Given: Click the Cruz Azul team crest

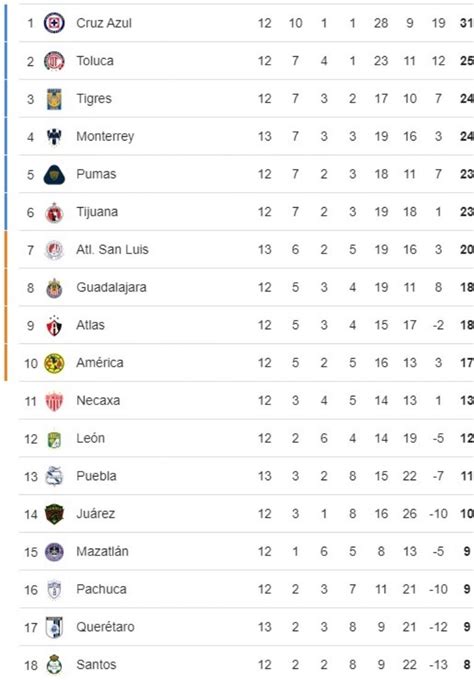Looking at the screenshot, I should click(54, 23).
